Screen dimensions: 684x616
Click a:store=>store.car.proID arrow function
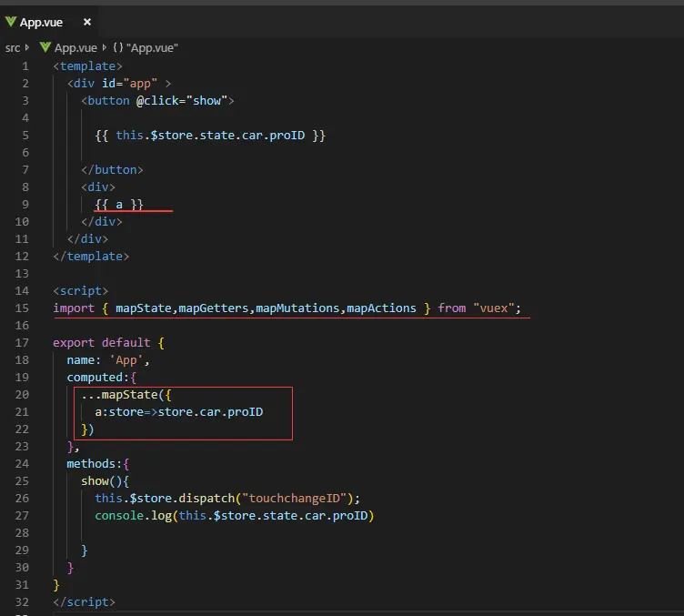[x=179, y=412]
